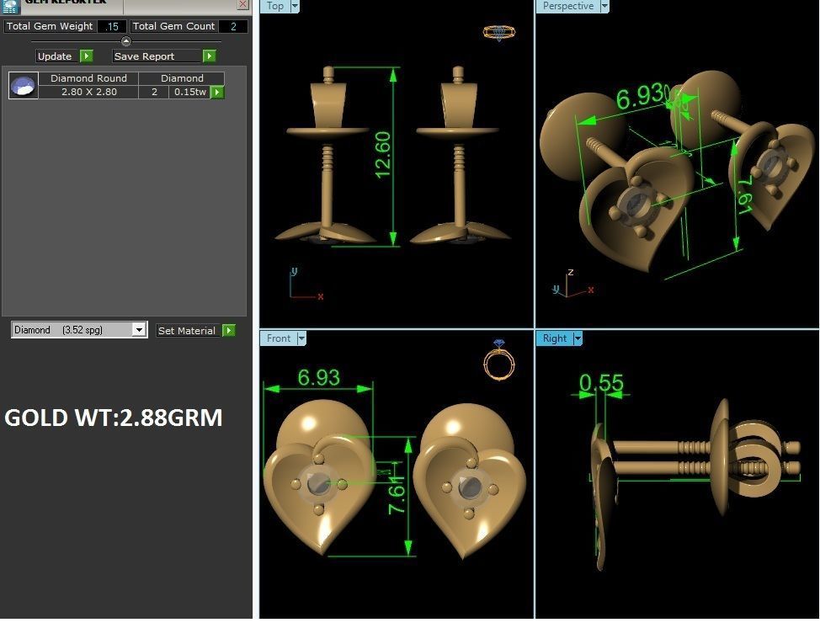This screenshot has height=644, width=820.
Task: Collapse the panel using the round up-arrow handle
Action: tap(126, 41)
